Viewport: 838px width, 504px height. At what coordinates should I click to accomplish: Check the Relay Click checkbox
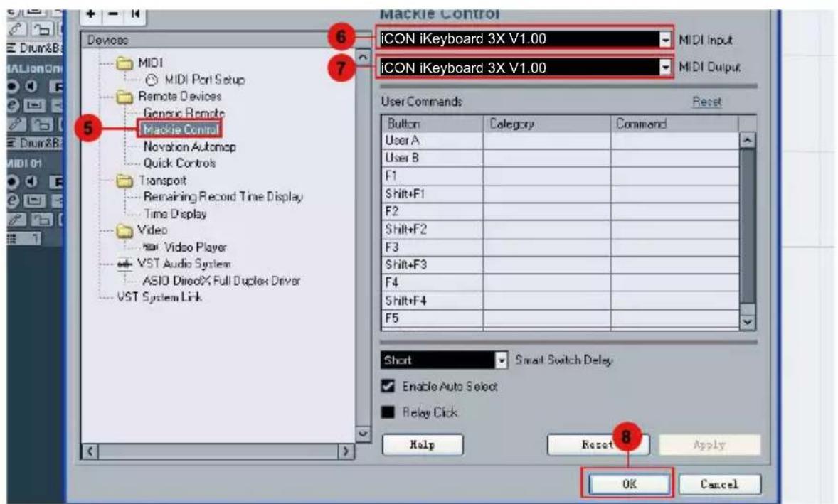tap(388, 412)
